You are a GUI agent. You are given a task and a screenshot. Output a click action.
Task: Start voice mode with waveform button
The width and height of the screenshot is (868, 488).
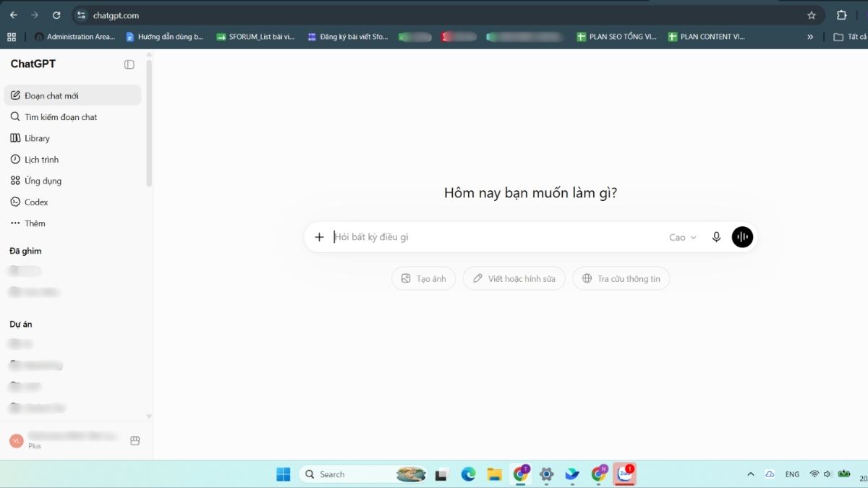point(742,237)
